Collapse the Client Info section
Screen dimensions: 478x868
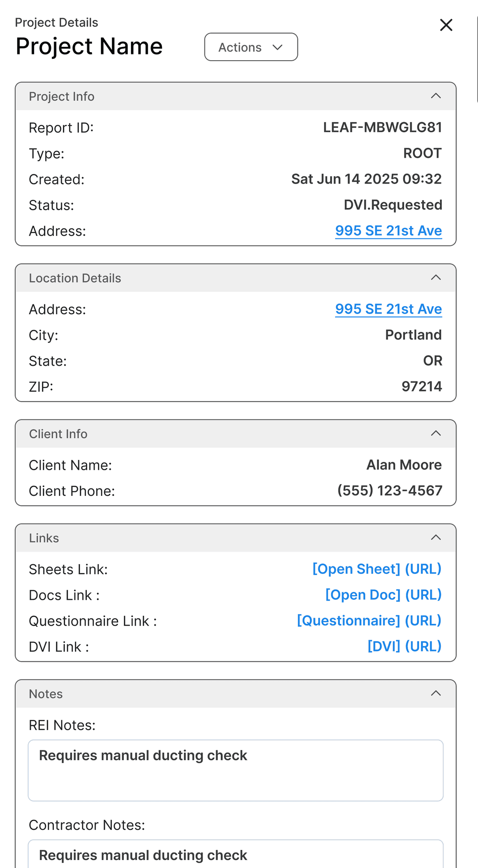(436, 434)
